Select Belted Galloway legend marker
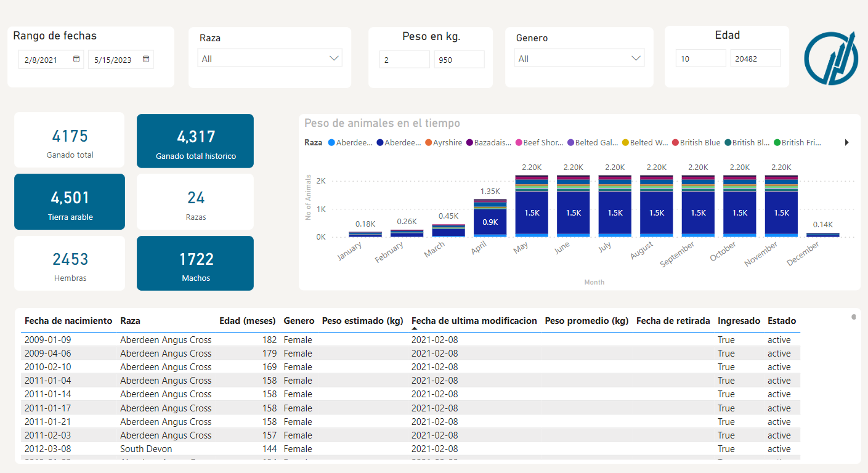868x473 pixels. [570, 142]
